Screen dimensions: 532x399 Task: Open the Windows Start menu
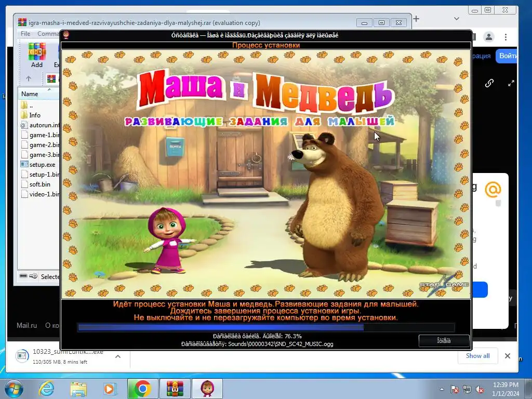click(14, 389)
